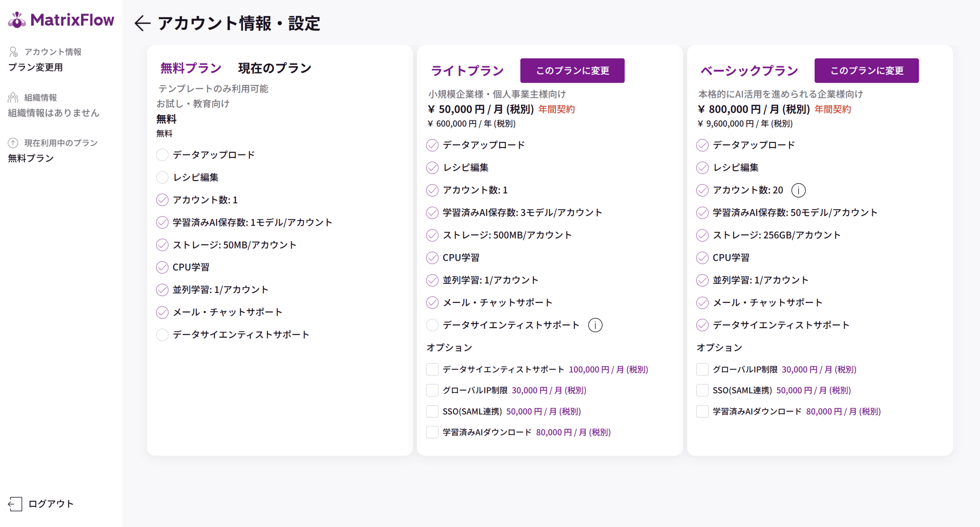Click check icon beside ストレージ: 500MB/アカウント
Viewport: 980px width, 527px height.
tap(432, 235)
